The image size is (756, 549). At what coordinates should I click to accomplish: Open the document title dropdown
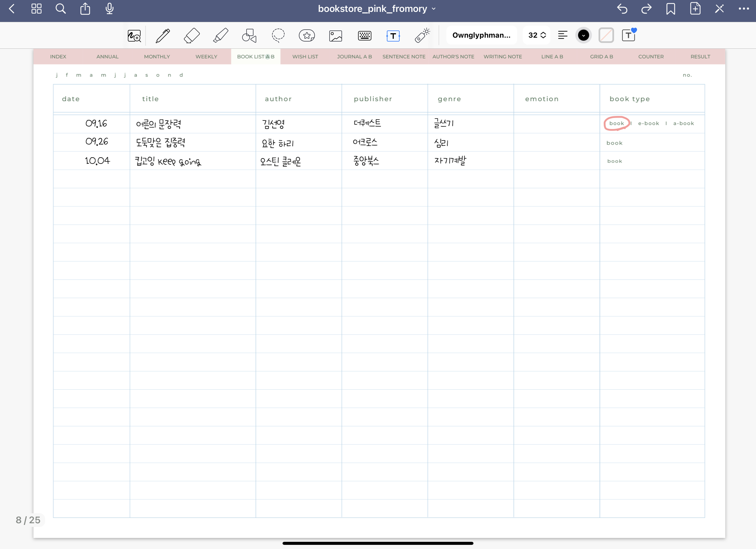coord(377,9)
